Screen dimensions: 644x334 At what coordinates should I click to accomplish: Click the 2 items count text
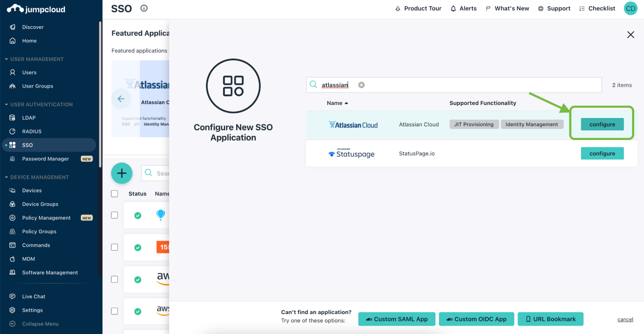[x=622, y=85]
